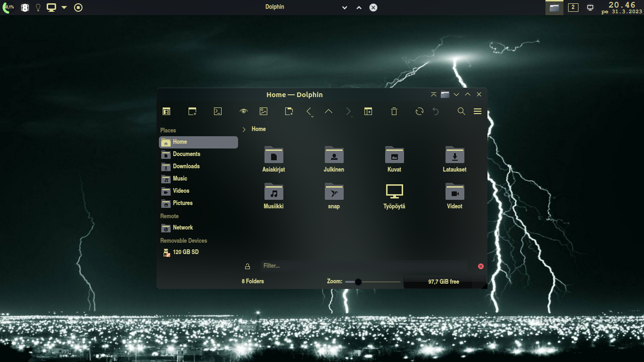644x362 pixels.
Task: Select the Lataukset folder
Action: coord(454,159)
